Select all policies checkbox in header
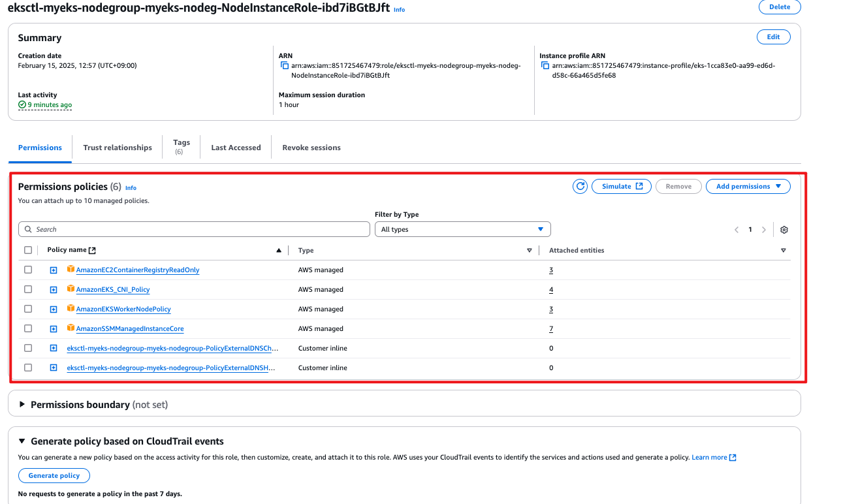This screenshot has height=504, width=841. pyautogui.click(x=28, y=250)
